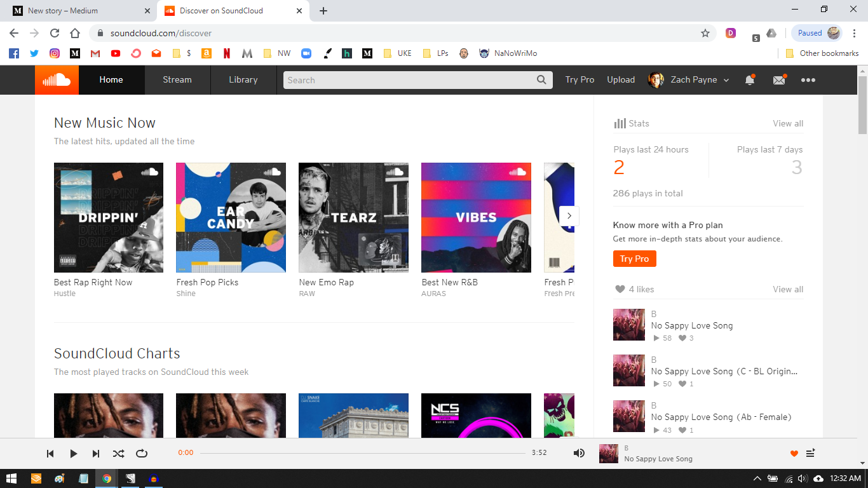Switch to the Library tab
This screenshot has height=488, width=868.
pos(243,80)
